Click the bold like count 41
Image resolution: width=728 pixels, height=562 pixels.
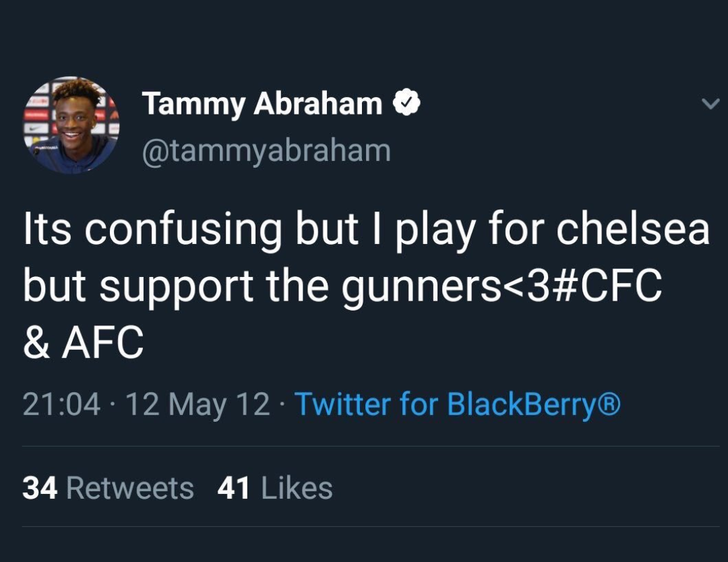point(234,488)
